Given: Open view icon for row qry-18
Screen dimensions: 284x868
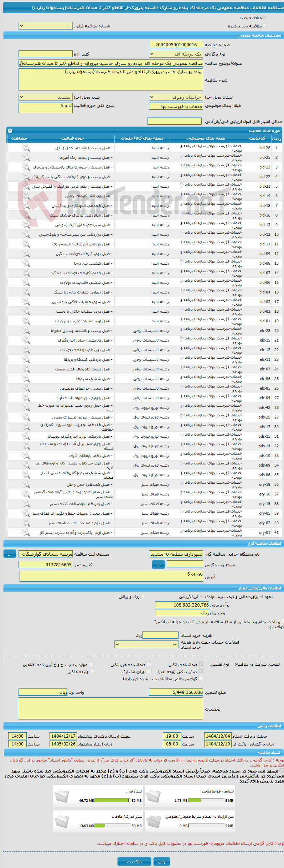Looking at the screenshot, I should (26, 484).
